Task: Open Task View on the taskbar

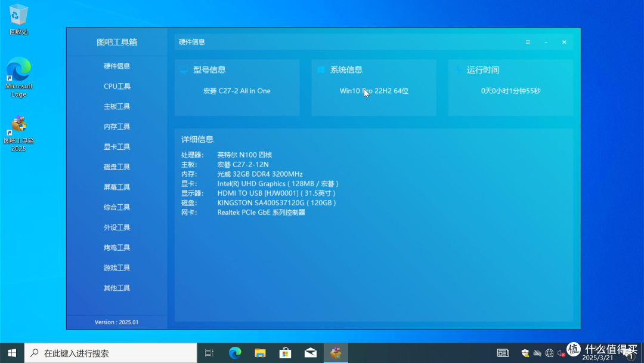Action: [x=209, y=353]
